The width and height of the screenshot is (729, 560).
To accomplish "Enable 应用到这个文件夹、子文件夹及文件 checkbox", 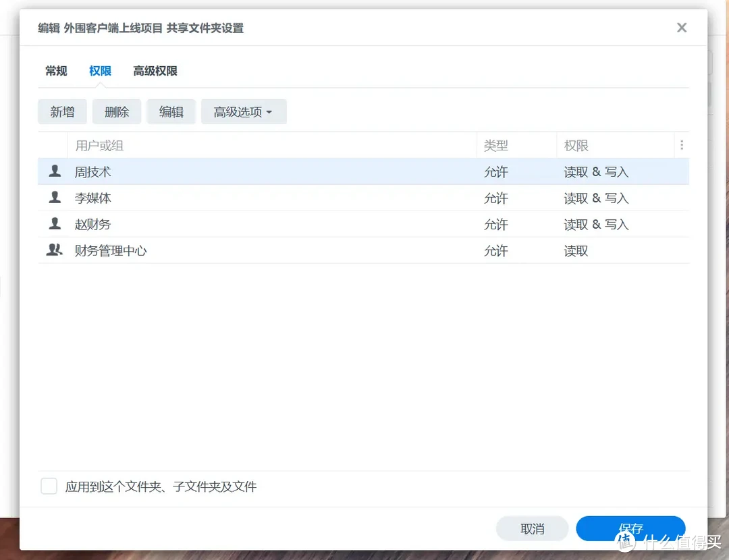I will pyautogui.click(x=49, y=486).
